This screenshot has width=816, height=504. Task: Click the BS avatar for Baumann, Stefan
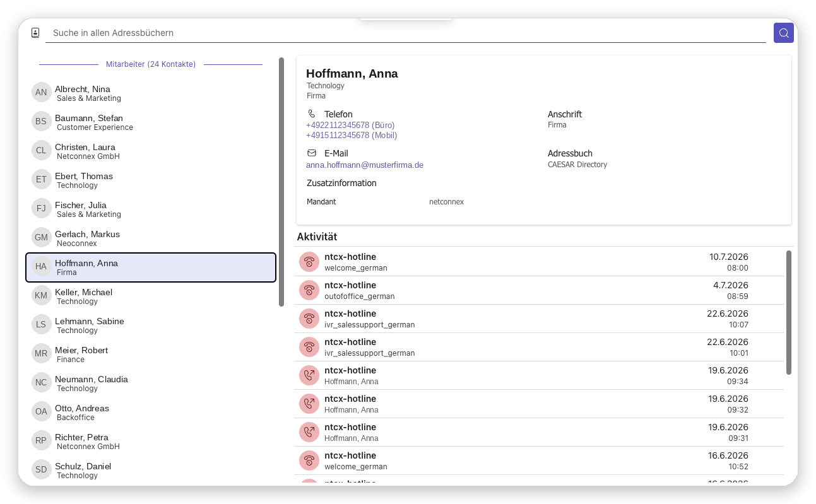[x=41, y=121]
